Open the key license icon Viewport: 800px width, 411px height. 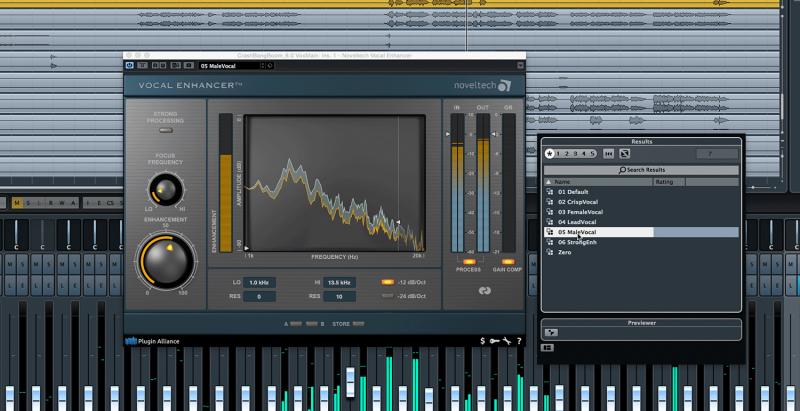coord(494,341)
